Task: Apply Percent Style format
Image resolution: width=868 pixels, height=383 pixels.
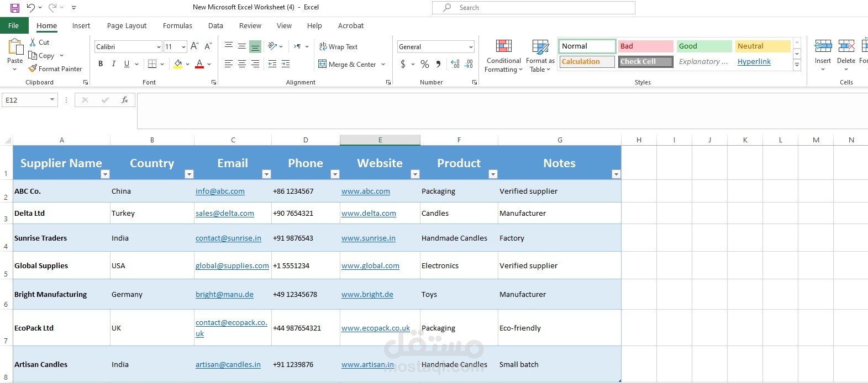Action: pyautogui.click(x=425, y=64)
